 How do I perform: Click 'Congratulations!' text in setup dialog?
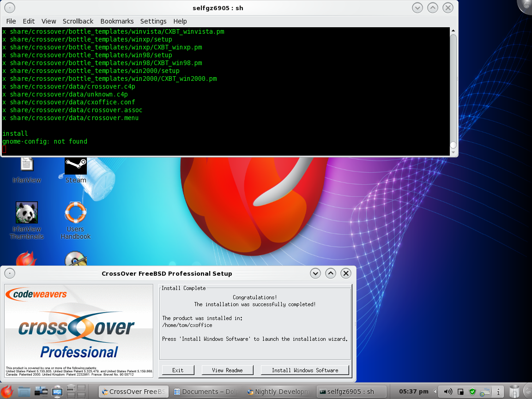click(x=255, y=297)
